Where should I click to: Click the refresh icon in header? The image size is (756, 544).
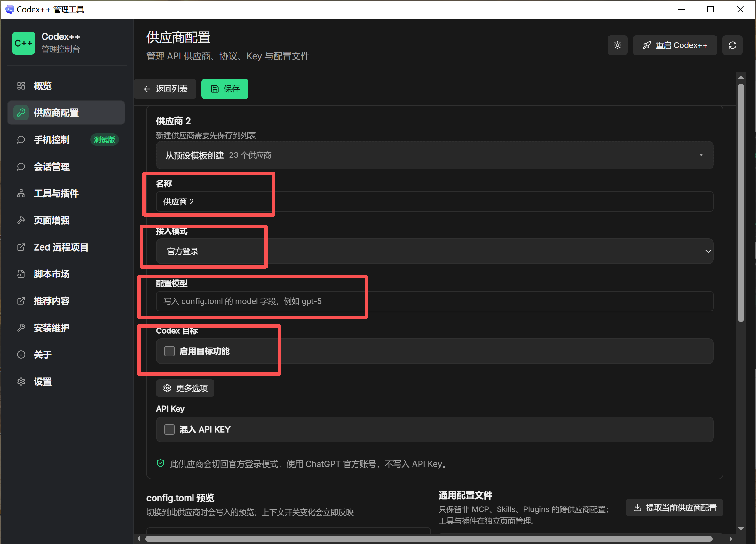tap(732, 45)
